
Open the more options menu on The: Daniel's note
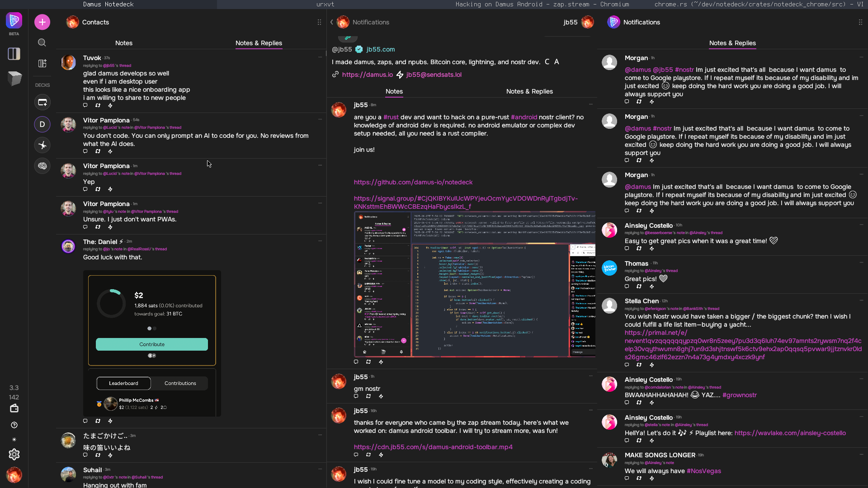(x=320, y=241)
